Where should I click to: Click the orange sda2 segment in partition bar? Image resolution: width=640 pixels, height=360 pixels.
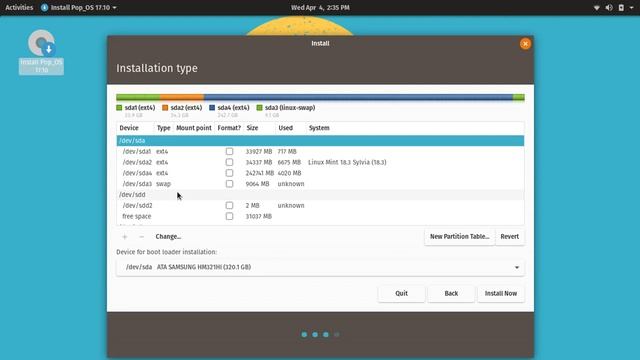coord(182,97)
